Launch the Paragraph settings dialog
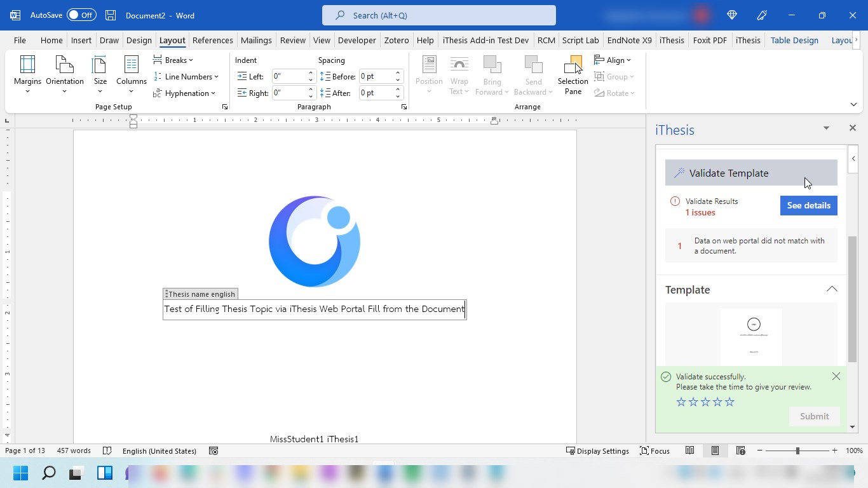 404,107
